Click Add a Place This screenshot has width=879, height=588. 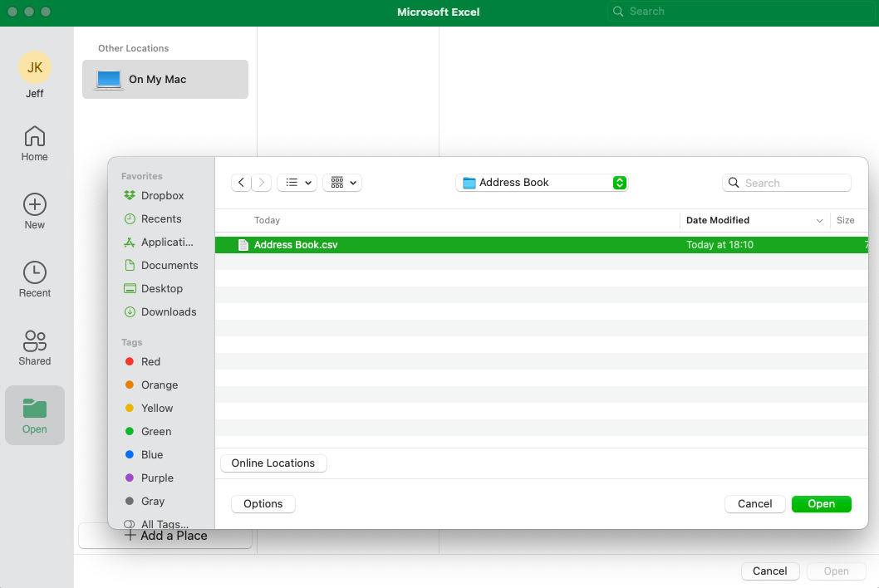[x=166, y=536]
